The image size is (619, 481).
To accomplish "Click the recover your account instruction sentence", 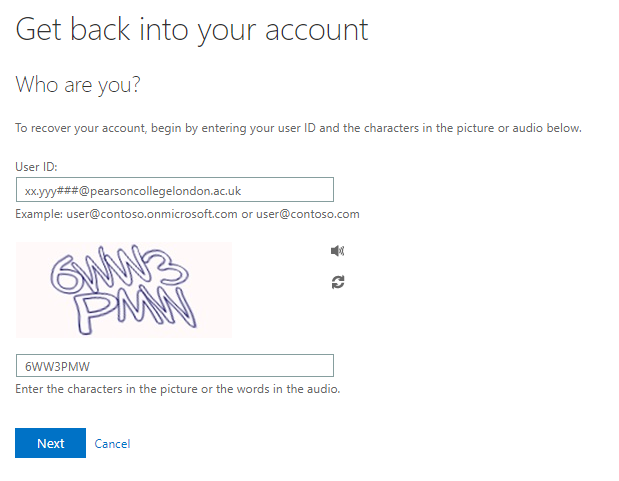I will click(298, 128).
